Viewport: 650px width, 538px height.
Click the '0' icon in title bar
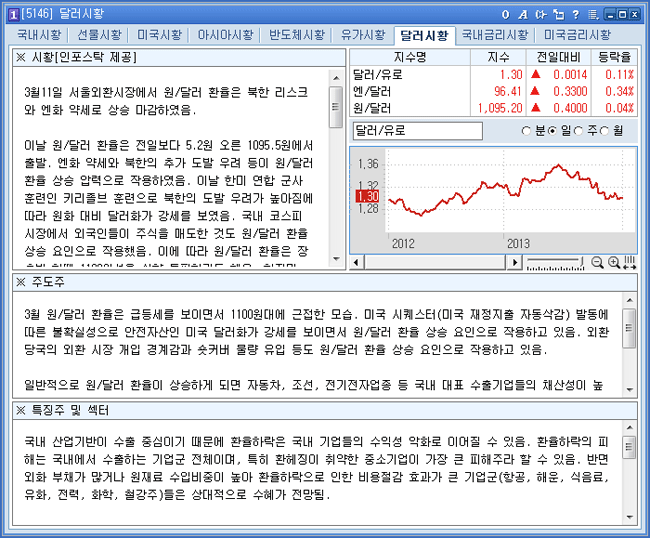tap(507, 14)
